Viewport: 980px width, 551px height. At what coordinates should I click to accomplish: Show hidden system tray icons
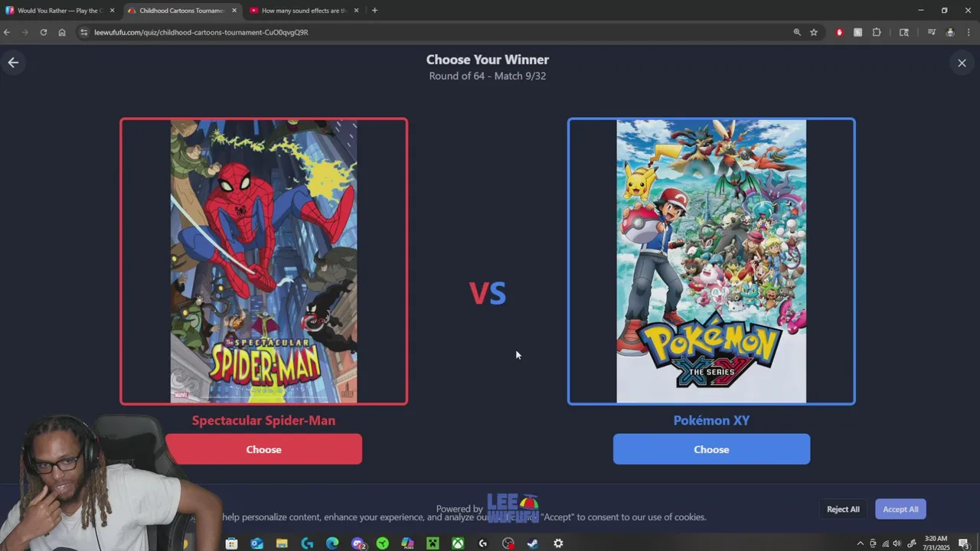click(x=860, y=543)
